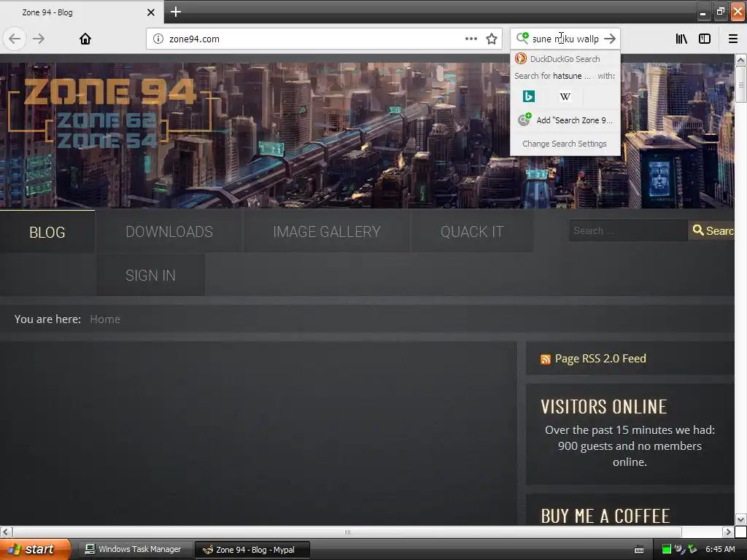
Task: Open the hamburger application menu
Action: click(x=733, y=39)
